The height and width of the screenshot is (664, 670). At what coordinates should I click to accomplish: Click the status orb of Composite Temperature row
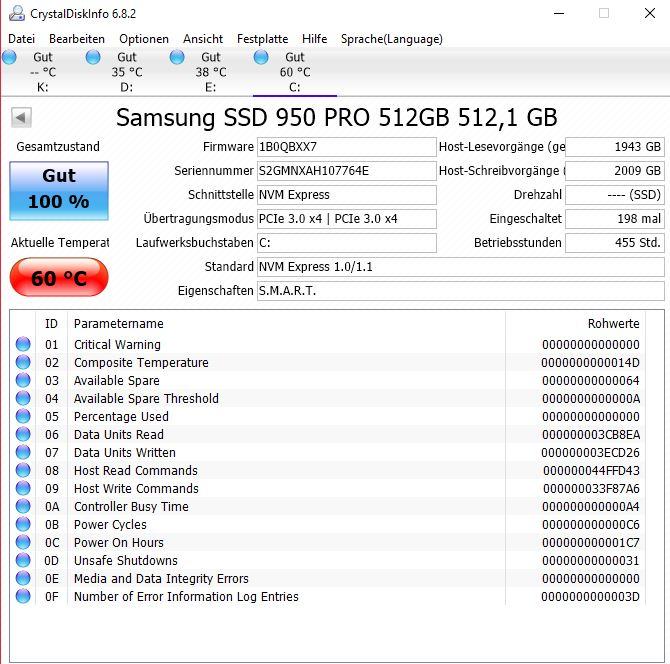tap(23, 362)
